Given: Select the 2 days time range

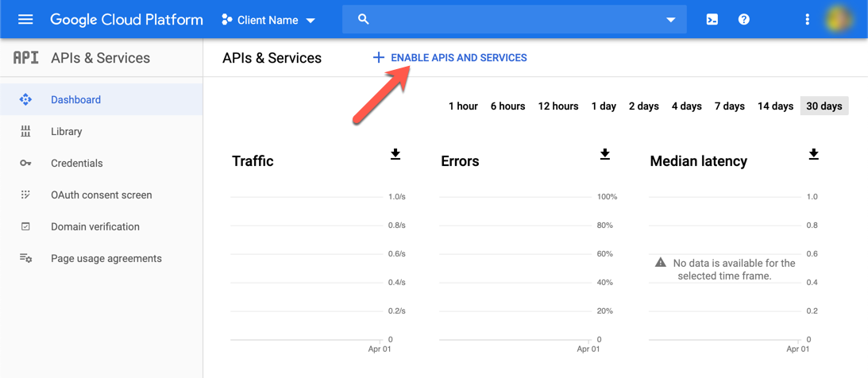Looking at the screenshot, I should pos(644,106).
